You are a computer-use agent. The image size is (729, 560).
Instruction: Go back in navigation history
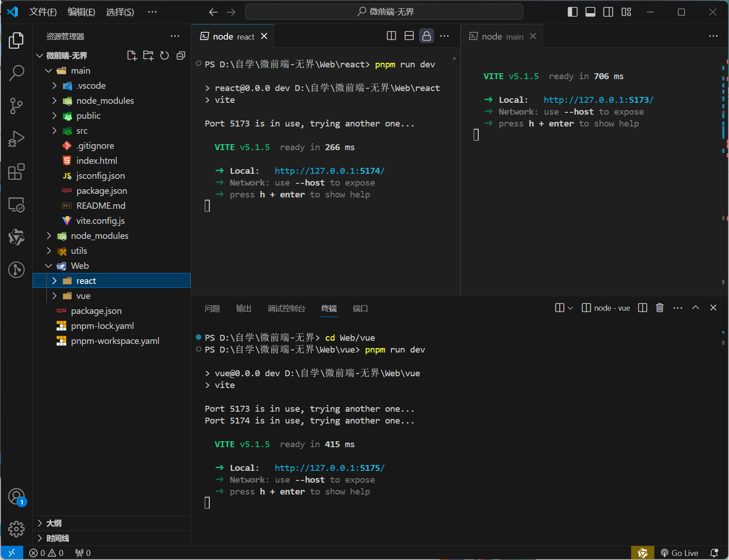[x=213, y=12]
